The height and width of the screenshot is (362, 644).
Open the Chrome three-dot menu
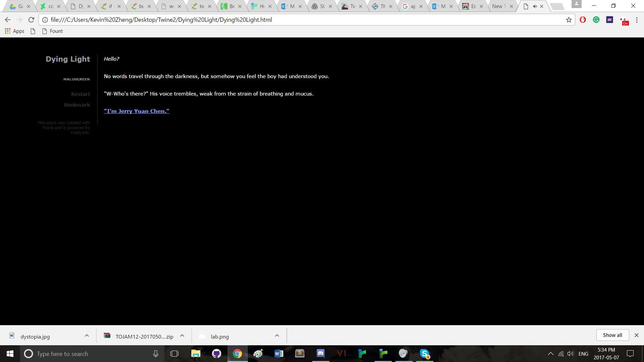click(637, 20)
